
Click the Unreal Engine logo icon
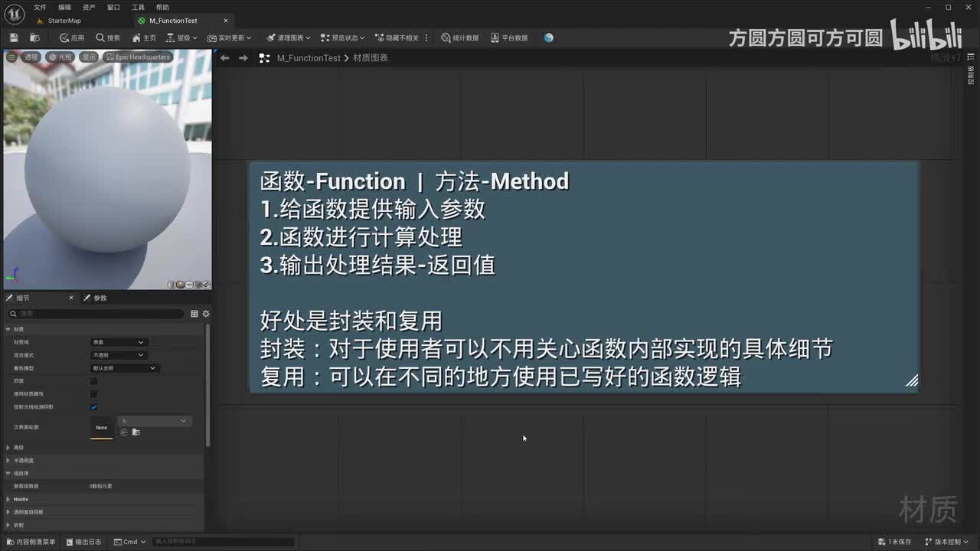(13, 13)
